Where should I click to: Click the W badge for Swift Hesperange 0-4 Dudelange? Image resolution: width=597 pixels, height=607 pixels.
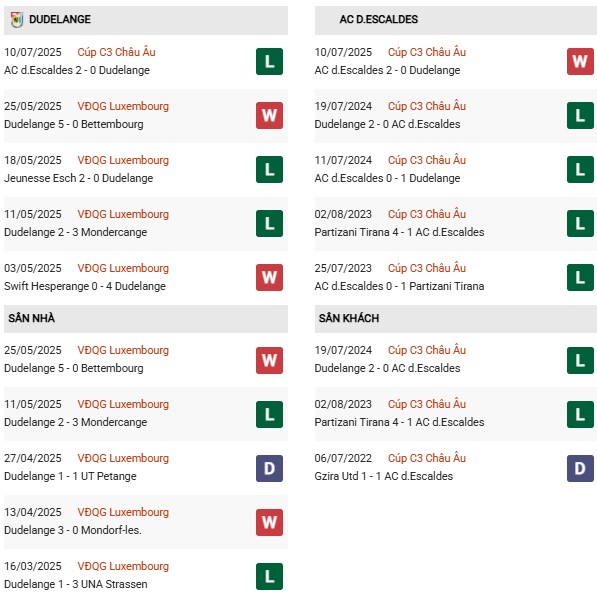tap(269, 277)
